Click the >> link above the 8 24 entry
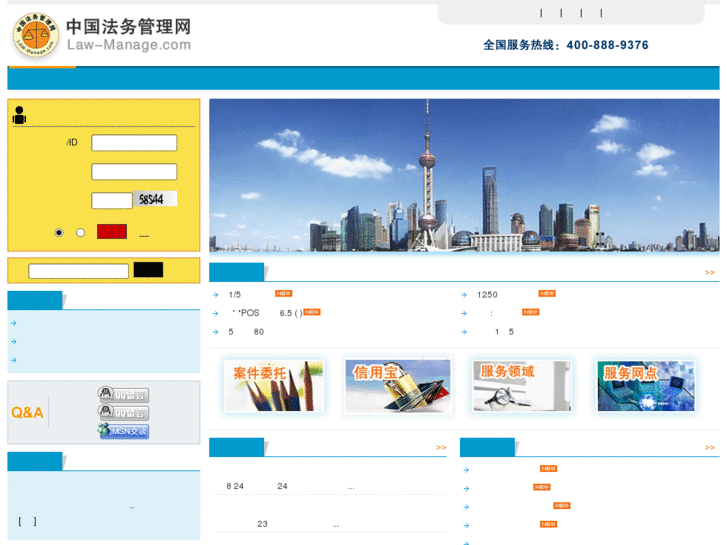 click(441, 448)
